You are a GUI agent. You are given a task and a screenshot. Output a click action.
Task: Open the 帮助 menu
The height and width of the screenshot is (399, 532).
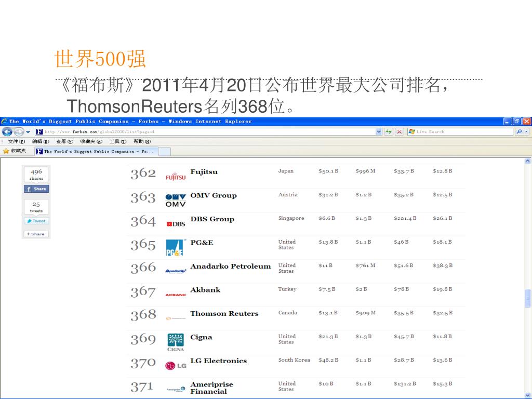coord(142,141)
